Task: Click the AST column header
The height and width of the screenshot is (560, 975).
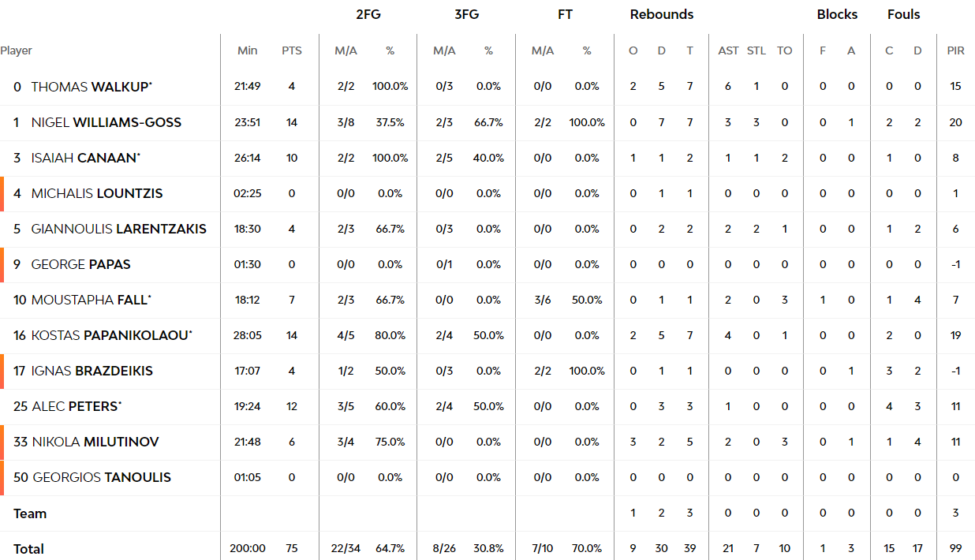Action: point(728,50)
